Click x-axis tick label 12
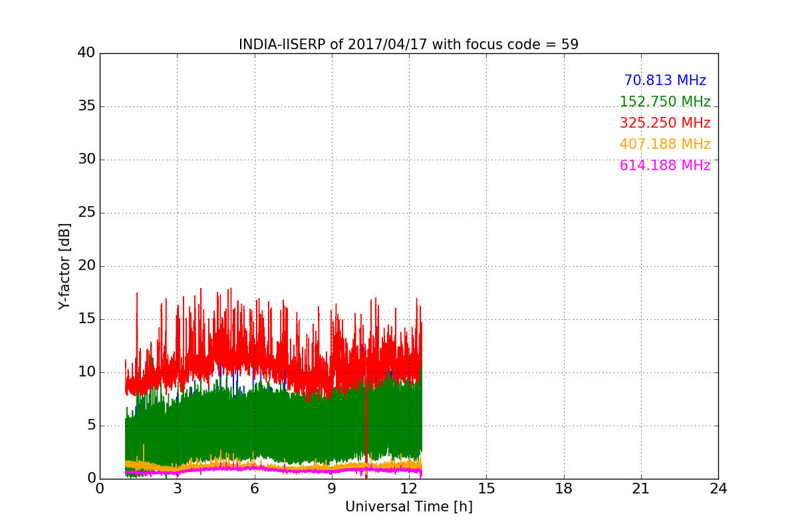 pyautogui.click(x=409, y=489)
